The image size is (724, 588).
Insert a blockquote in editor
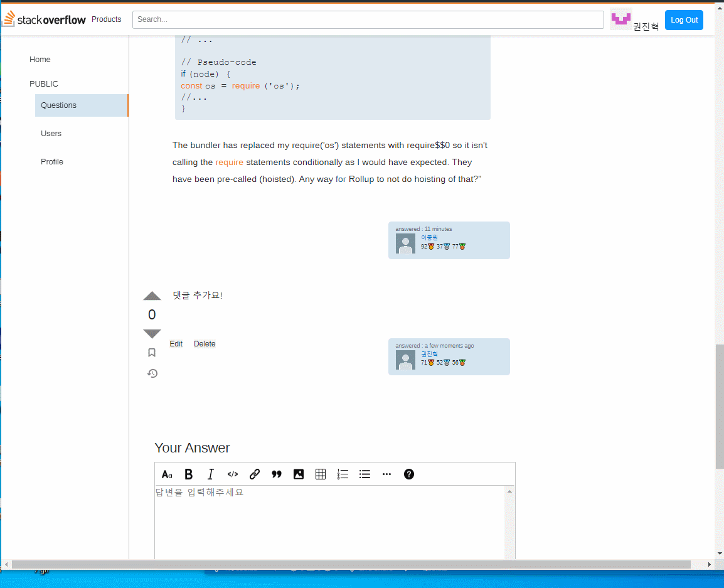point(277,474)
